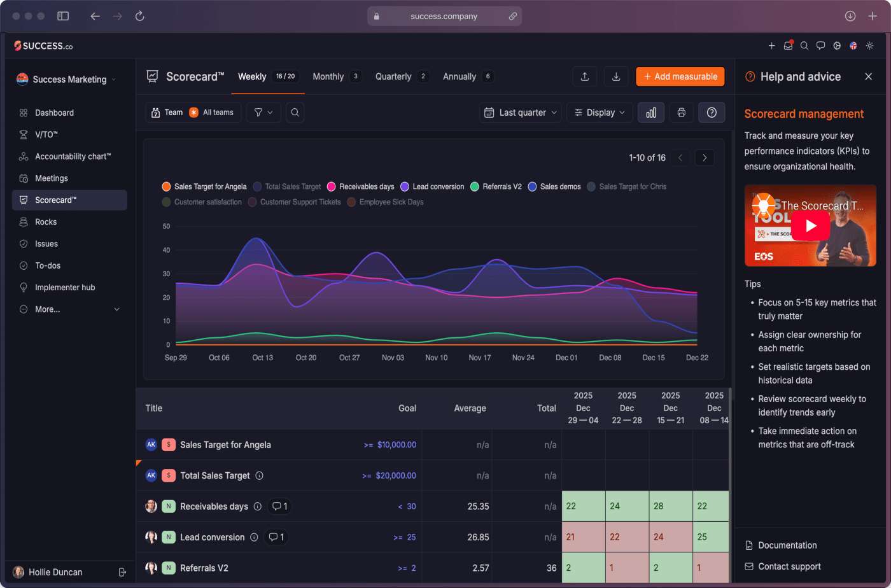
Task: Click the Sales demos legend color dot
Action: (532, 186)
